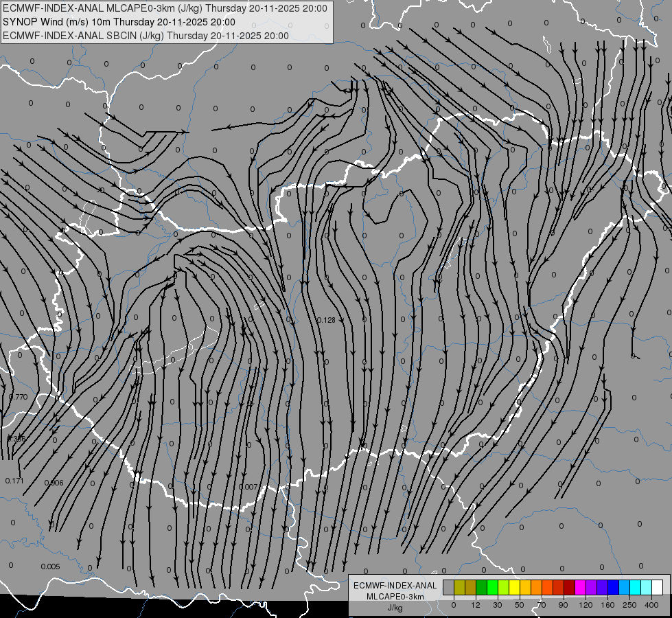Select the pure blue legend swatch
This screenshot has width=672, height=618.
click(x=614, y=587)
